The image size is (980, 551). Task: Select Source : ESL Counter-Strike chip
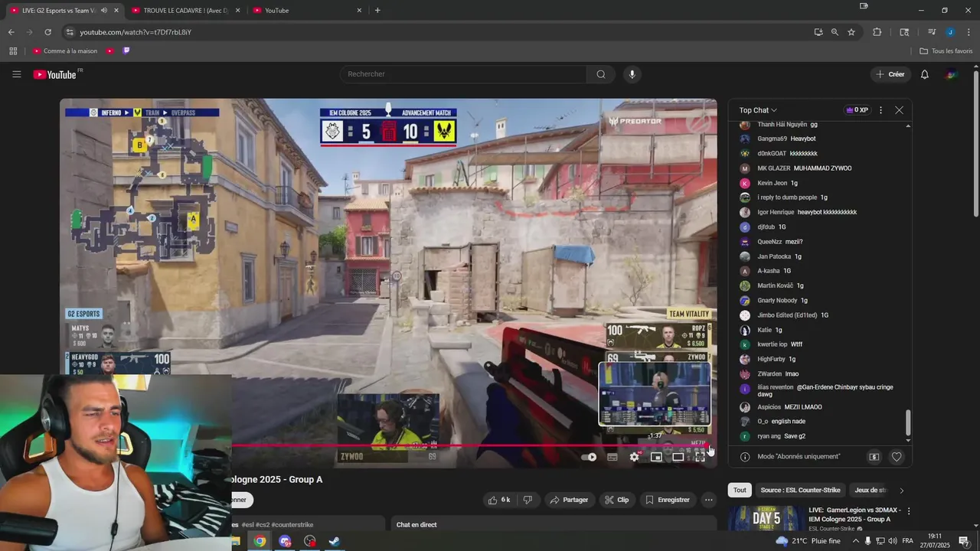click(800, 490)
